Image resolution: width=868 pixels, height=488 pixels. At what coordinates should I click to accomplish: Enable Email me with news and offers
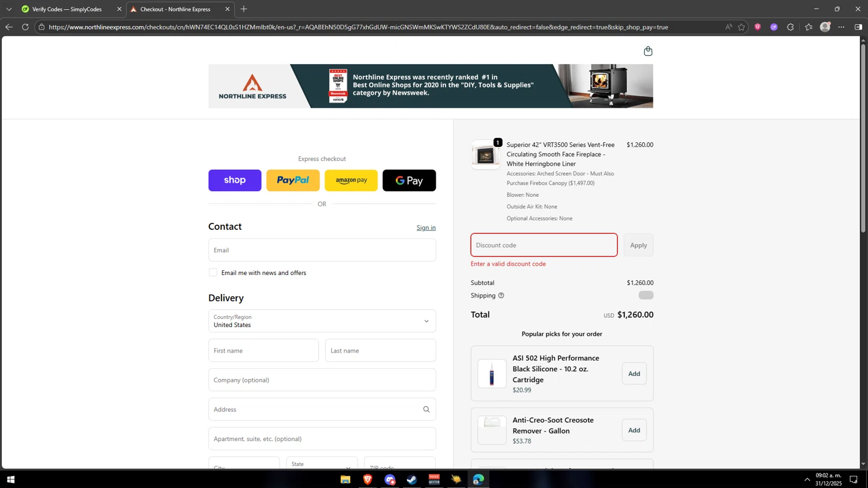(x=213, y=272)
